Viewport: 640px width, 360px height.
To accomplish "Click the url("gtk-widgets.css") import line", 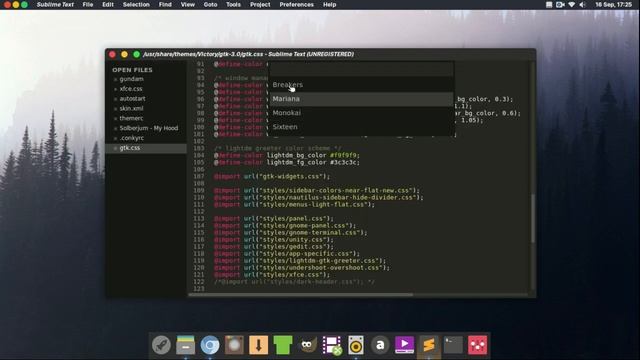I will pos(272,176).
